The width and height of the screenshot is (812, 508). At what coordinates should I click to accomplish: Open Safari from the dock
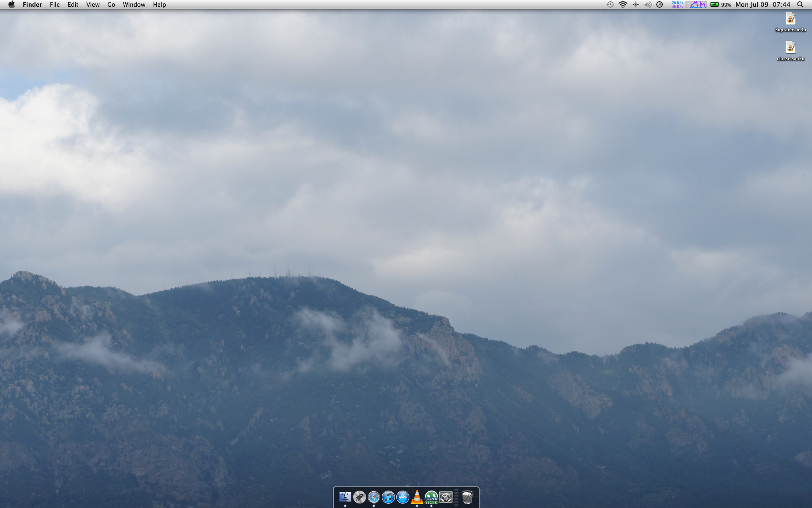point(374,497)
